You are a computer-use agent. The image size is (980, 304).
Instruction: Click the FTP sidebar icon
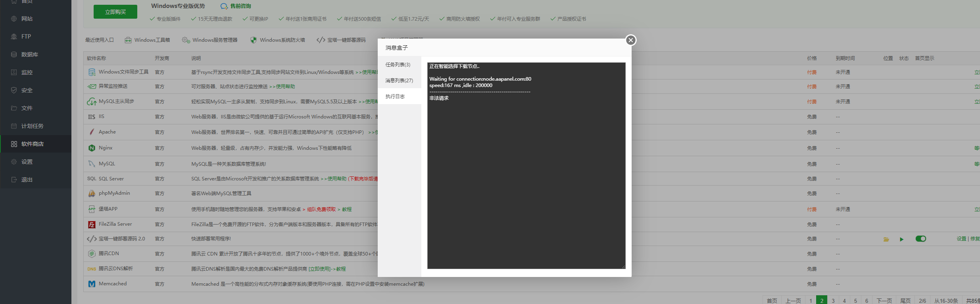[14, 37]
